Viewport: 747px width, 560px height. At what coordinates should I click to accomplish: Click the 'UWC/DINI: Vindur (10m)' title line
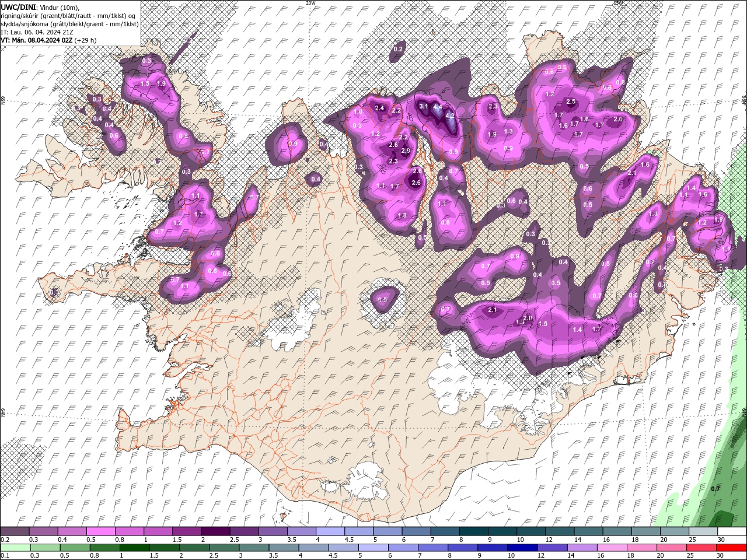tap(40, 7)
